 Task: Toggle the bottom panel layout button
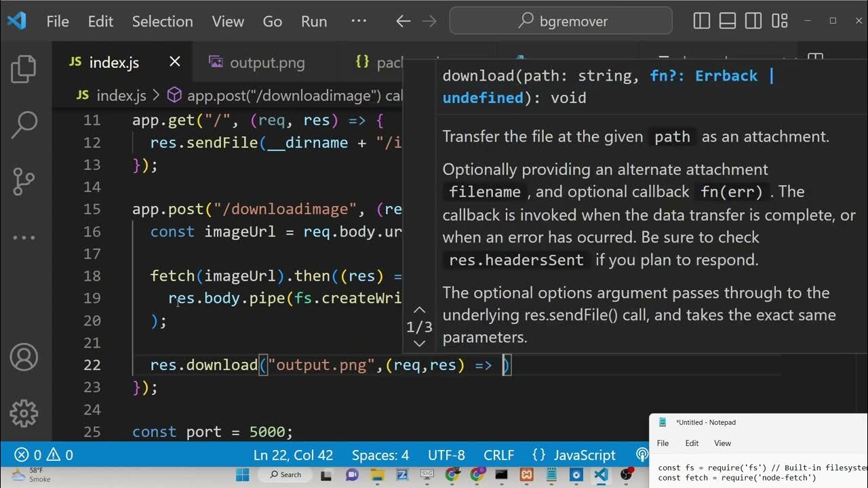click(x=728, y=21)
